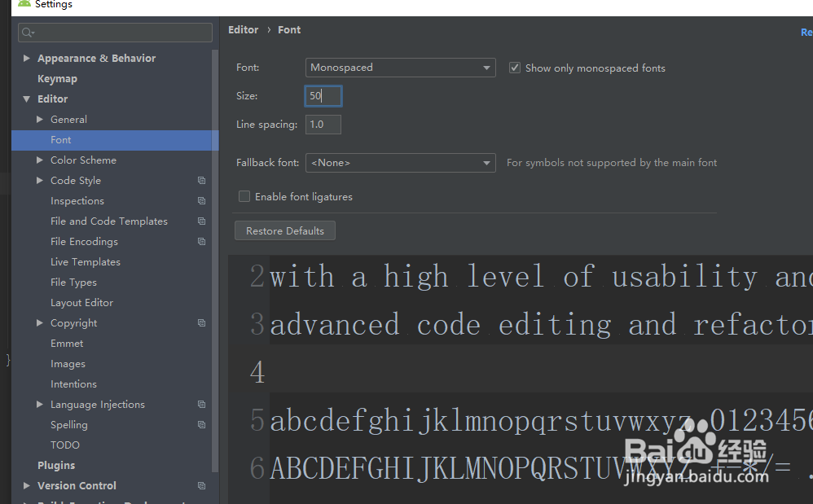Select Font in settings tree

point(115,140)
